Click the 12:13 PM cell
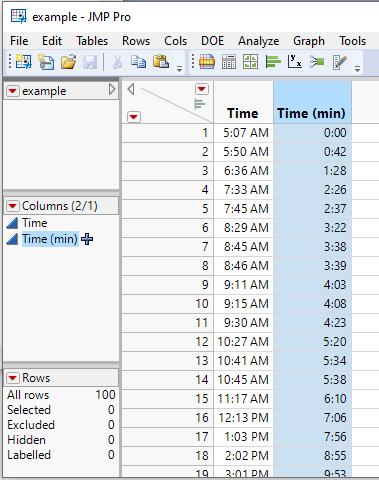Screen dimensions: 379x480 (243, 418)
